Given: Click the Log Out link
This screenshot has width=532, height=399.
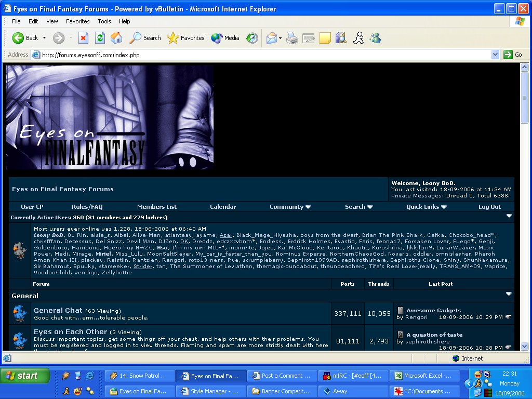Looking at the screenshot, I should coord(489,207).
